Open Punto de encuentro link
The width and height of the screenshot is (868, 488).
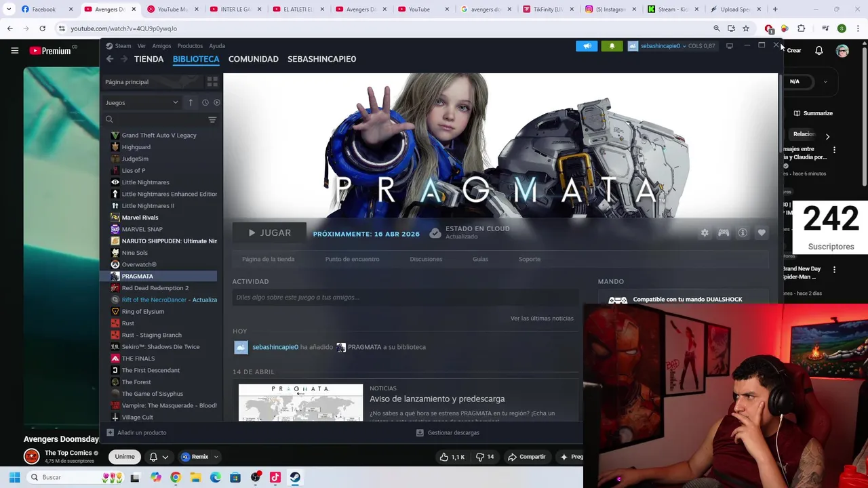(352, 259)
